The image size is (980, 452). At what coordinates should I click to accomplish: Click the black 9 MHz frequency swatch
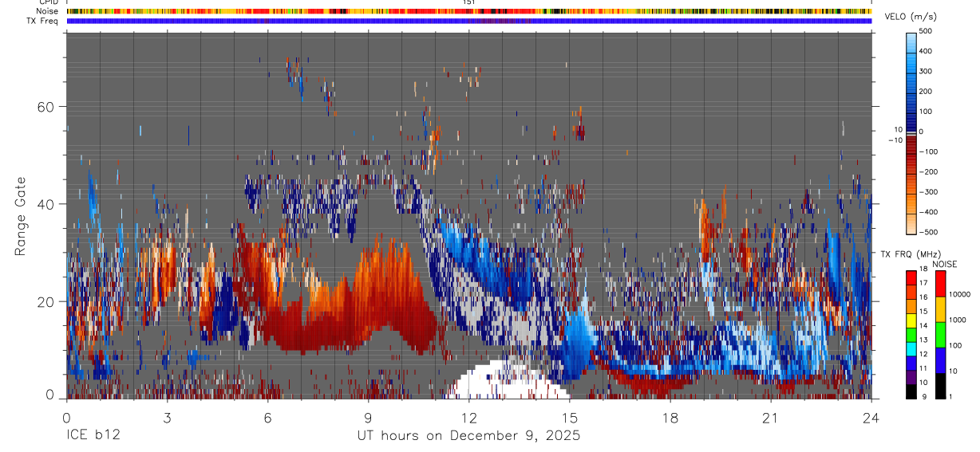[911, 391]
